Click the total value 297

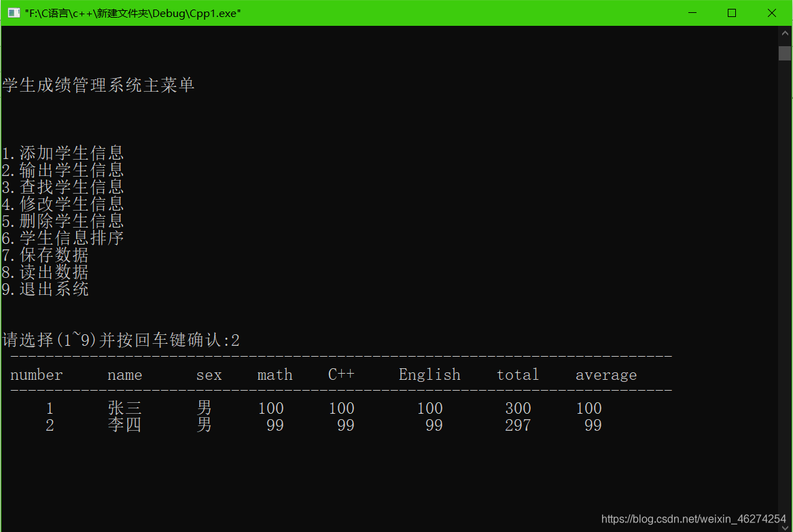518,425
